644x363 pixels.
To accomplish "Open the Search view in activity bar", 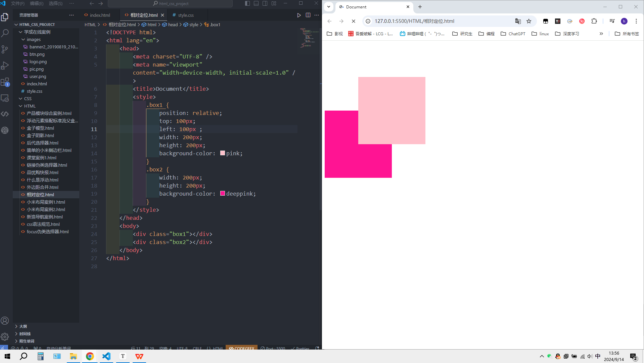I will [5, 33].
